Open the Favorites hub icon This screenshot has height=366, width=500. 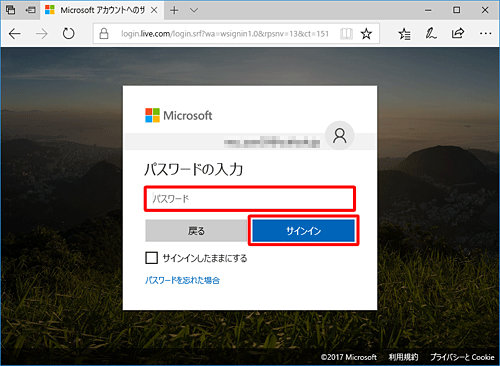click(x=404, y=34)
